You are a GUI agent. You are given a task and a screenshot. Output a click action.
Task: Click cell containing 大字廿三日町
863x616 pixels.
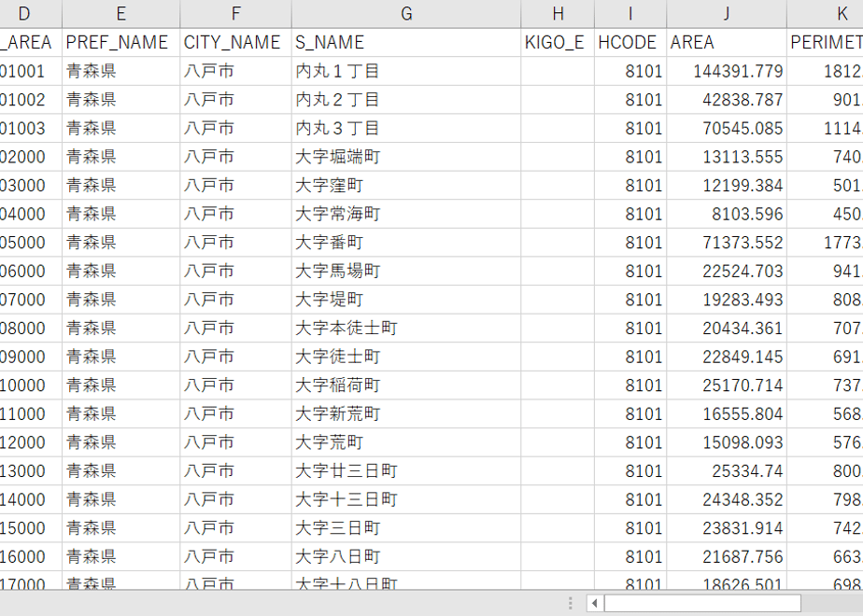406,470
